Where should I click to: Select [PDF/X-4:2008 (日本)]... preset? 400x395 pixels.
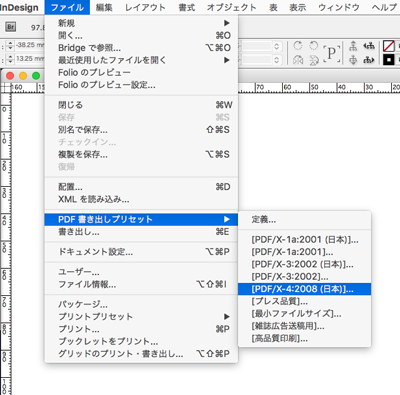(x=305, y=289)
